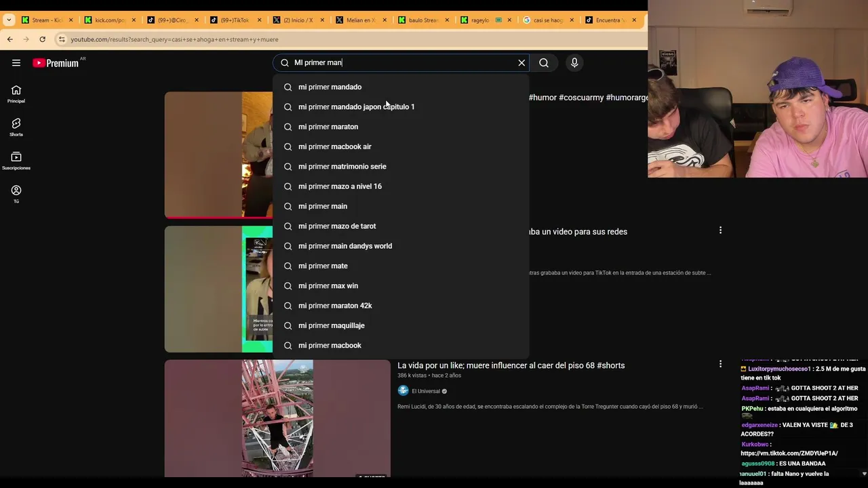The height and width of the screenshot is (488, 868).
Task: Choose suggestion 'mi primer macbook air'
Action: pos(401,146)
